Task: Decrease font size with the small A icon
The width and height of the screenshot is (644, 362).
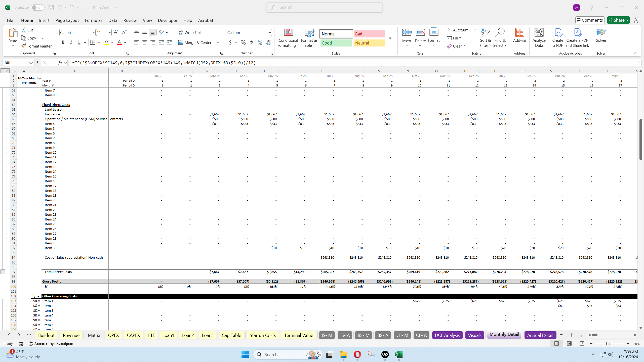Action: coord(124,32)
